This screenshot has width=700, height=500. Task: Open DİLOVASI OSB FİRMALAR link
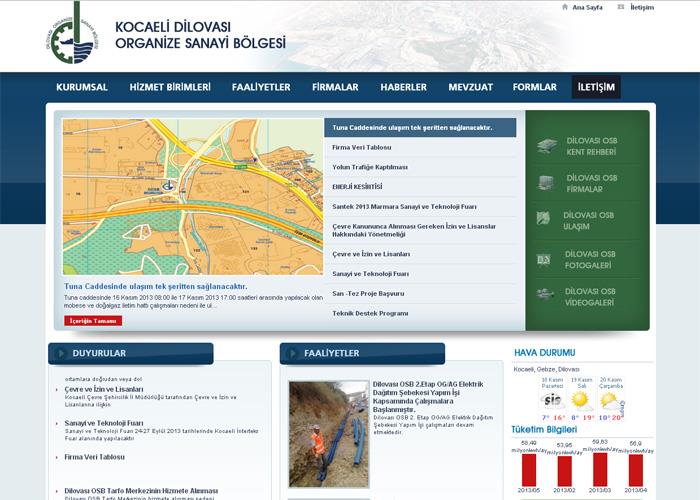pyautogui.click(x=592, y=183)
